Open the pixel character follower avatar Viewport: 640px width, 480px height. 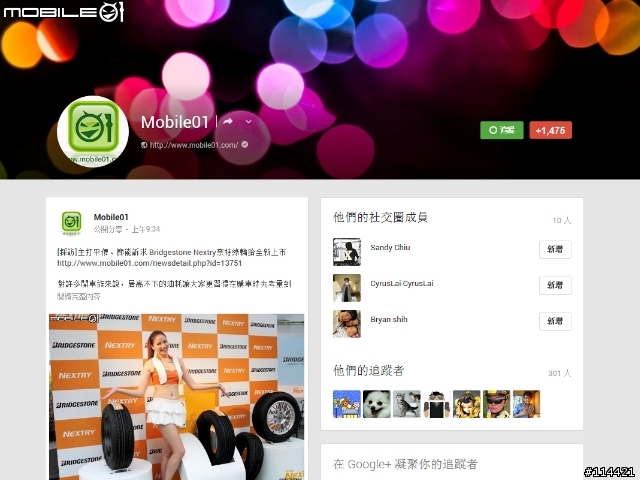click(x=437, y=404)
